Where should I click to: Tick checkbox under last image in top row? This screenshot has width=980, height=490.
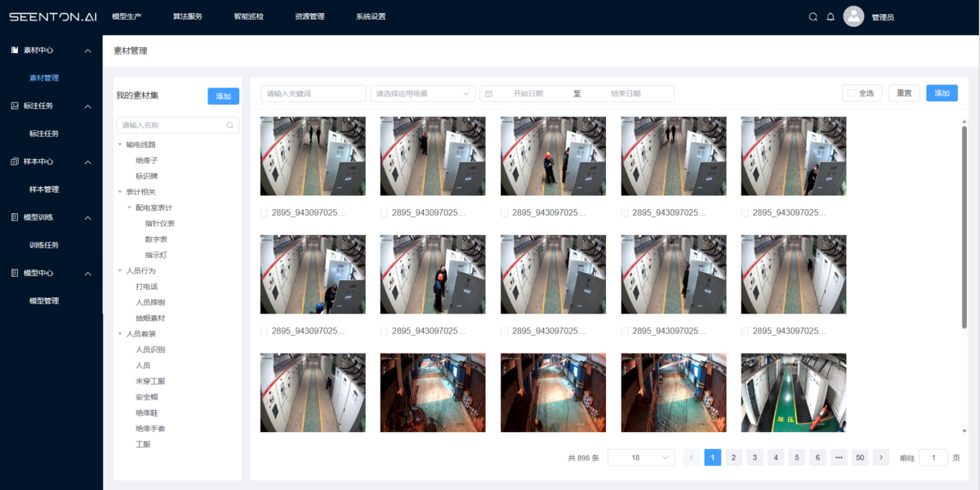coord(745,213)
